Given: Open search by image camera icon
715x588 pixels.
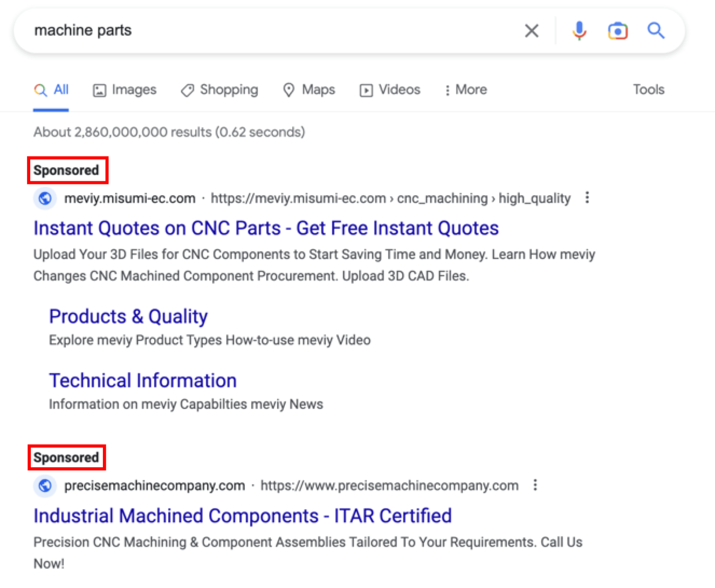Looking at the screenshot, I should click(617, 31).
